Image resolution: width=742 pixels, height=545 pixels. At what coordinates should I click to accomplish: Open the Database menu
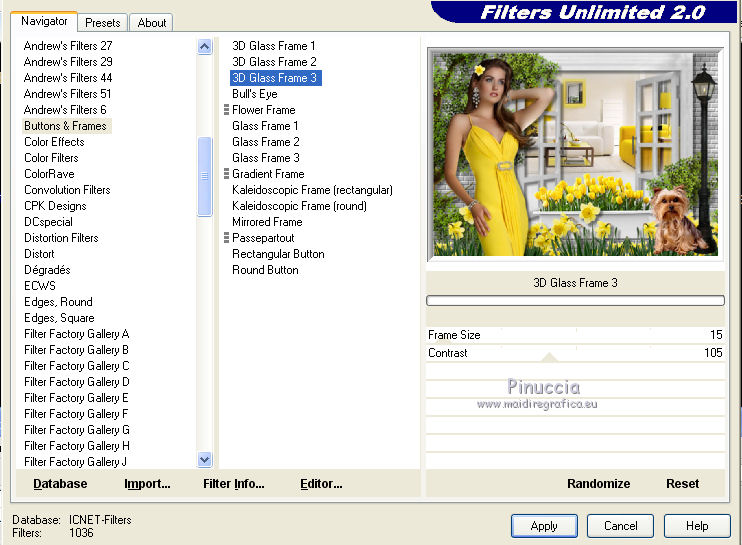coord(60,483)
